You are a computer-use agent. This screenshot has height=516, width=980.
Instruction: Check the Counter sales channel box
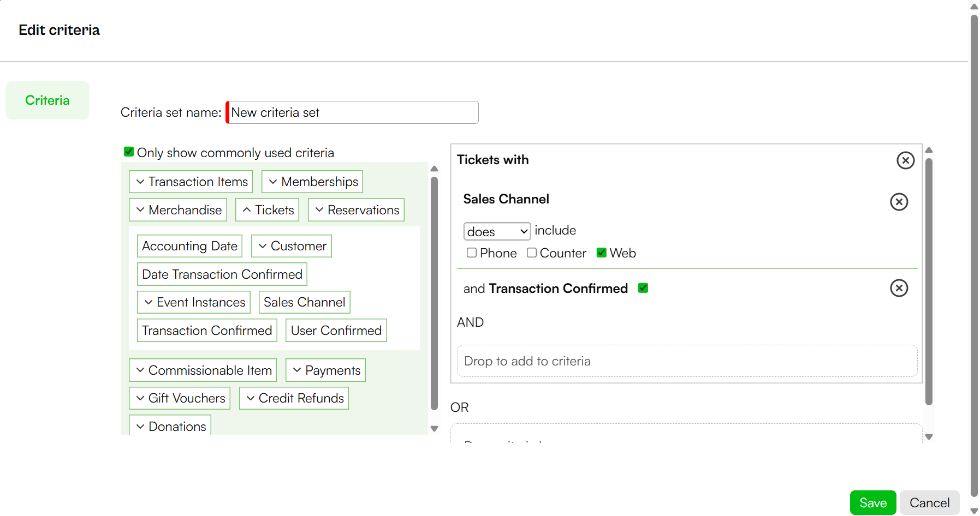coord(532,253)
